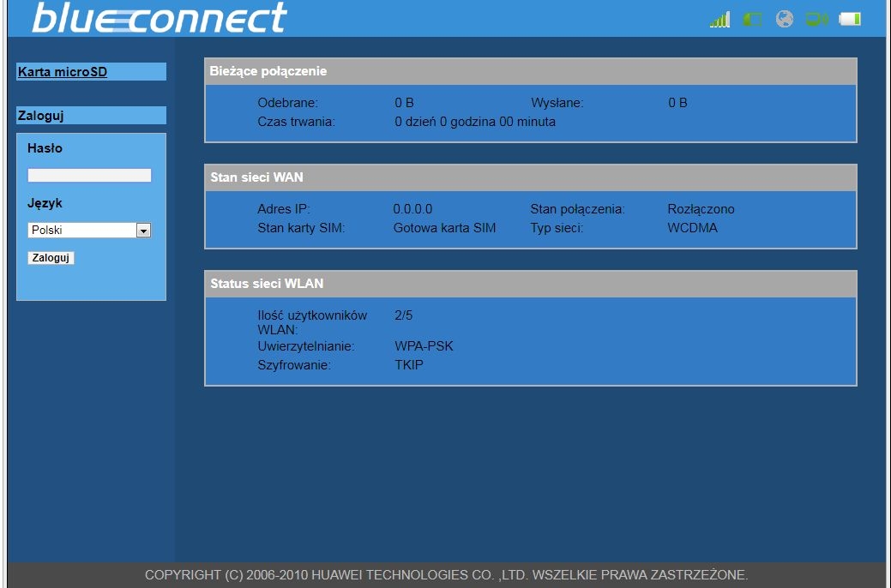Click the Adres IP label
Image resolution: width=891 pixels, height=588 pixels.
284,209
